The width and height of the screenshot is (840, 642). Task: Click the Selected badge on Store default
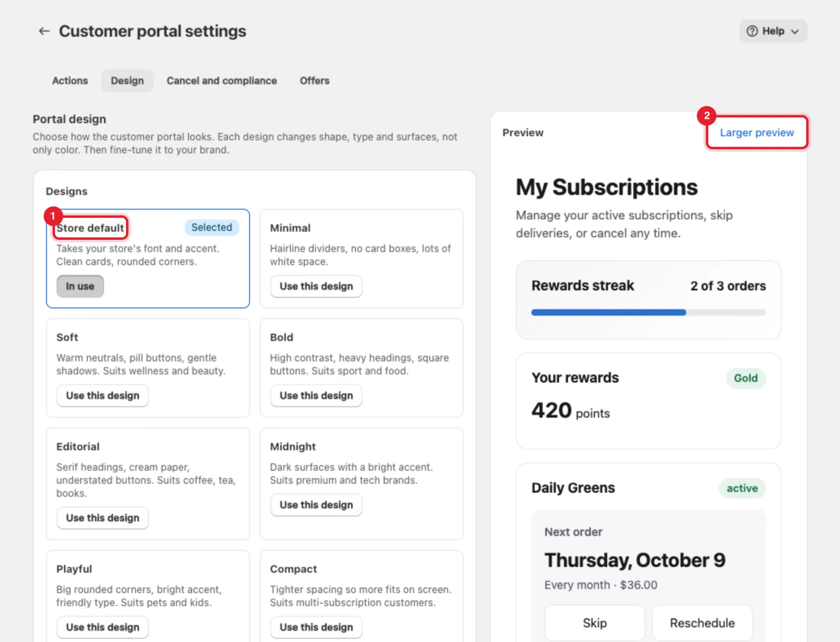click(x=212, y=227)
